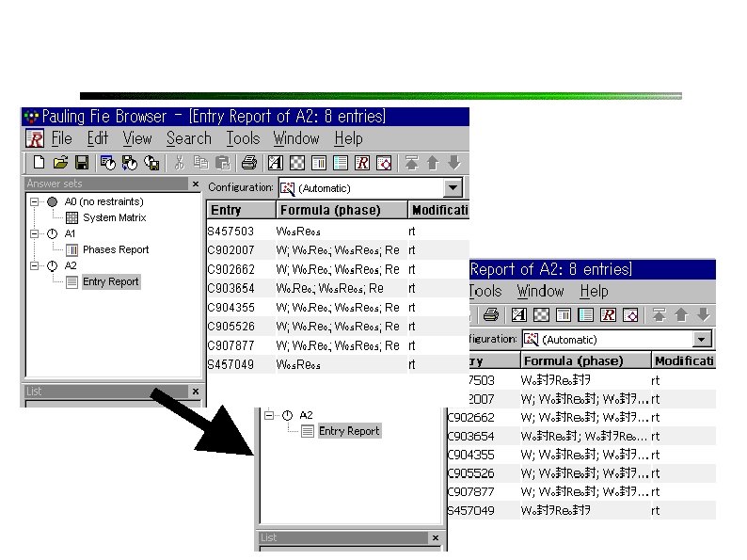
Task: Click the move-to-top arrow in main toolbar
Action: tap(411, 163)
